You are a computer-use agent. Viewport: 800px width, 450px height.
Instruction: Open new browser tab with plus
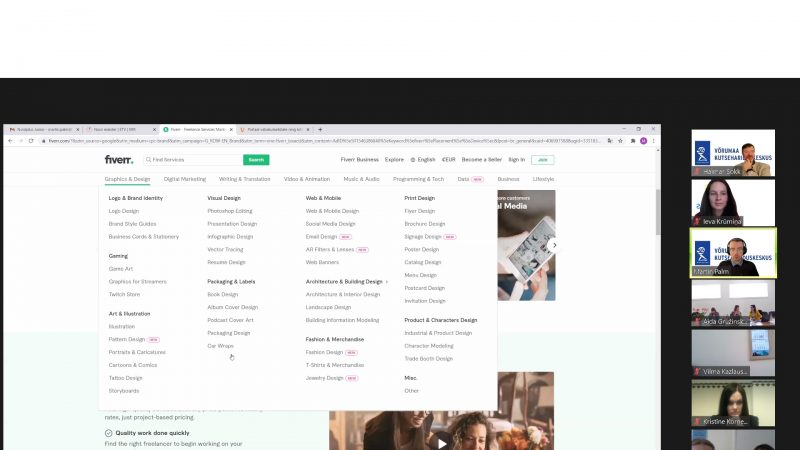tap(320, 130)
